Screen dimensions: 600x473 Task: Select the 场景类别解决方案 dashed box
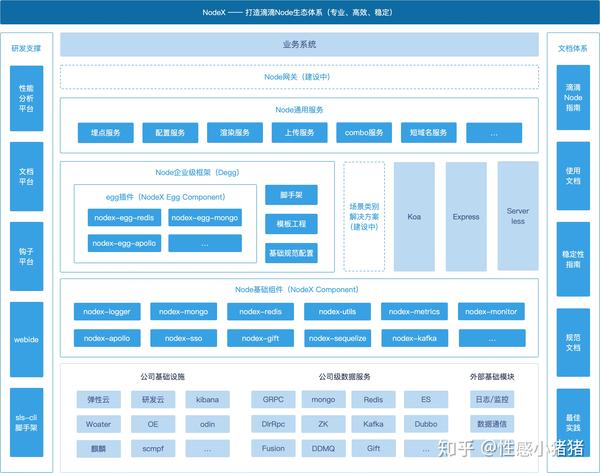coord(364,217)
